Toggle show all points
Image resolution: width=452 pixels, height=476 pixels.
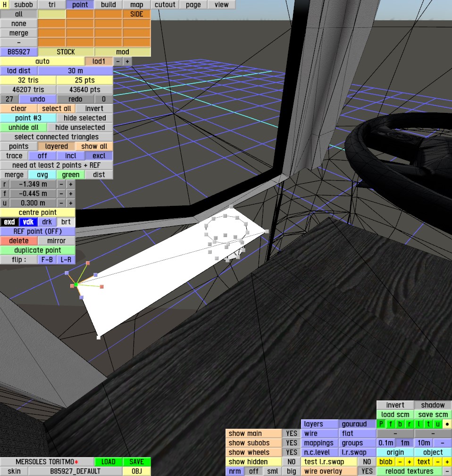(x=94, y=146)
